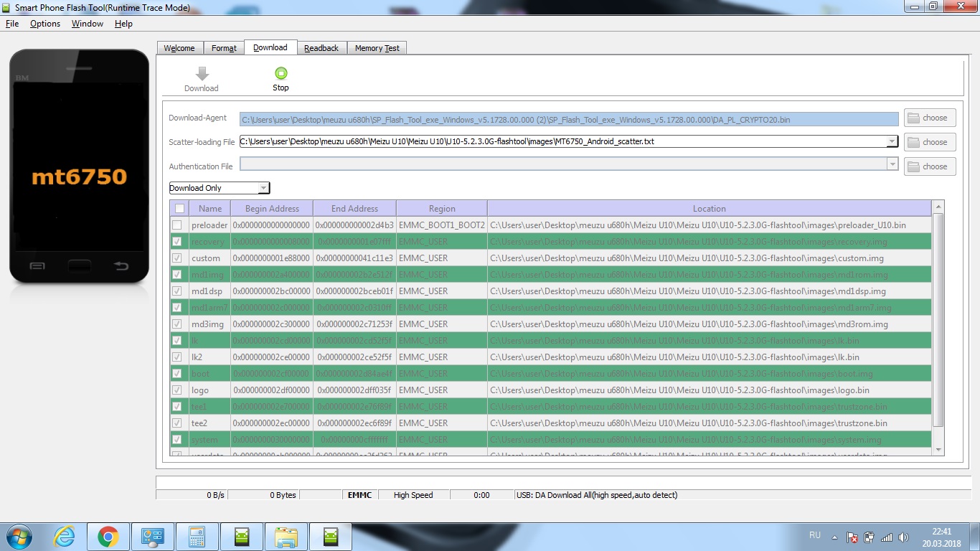Toggle the preloader partition checkbox
The image size is (980, 551).
click(x=177, y=225)
